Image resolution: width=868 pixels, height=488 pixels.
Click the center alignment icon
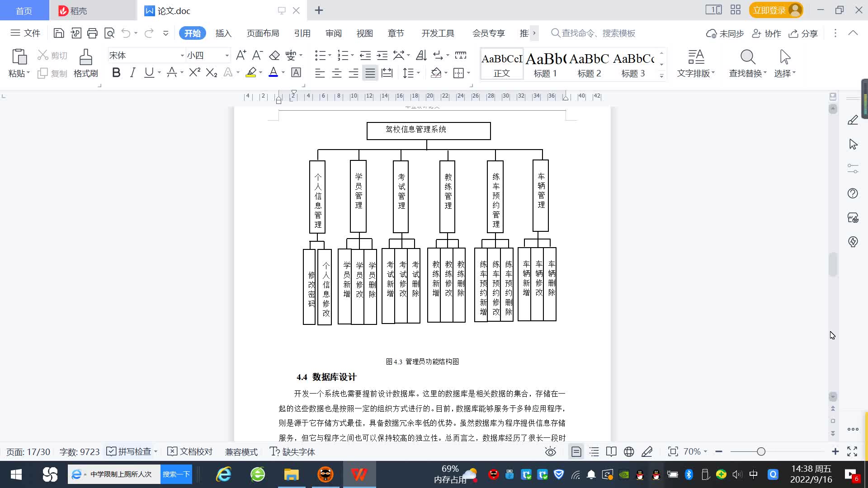(337, 73)
